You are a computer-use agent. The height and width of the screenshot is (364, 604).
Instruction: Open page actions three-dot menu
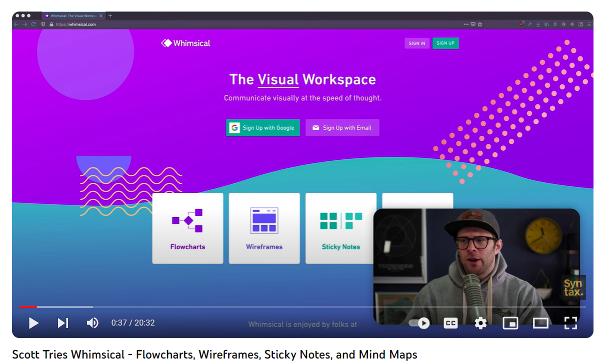466,24
